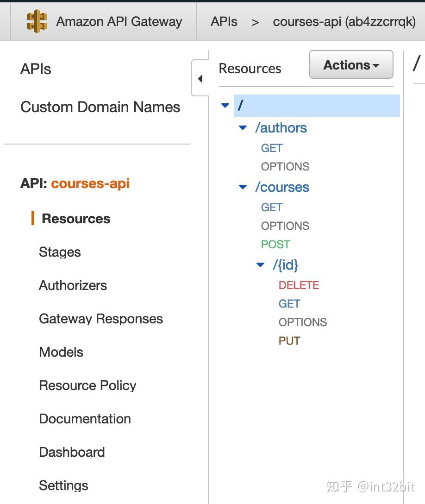Collapse the sidebar with the arrow handle

(200, 79)
